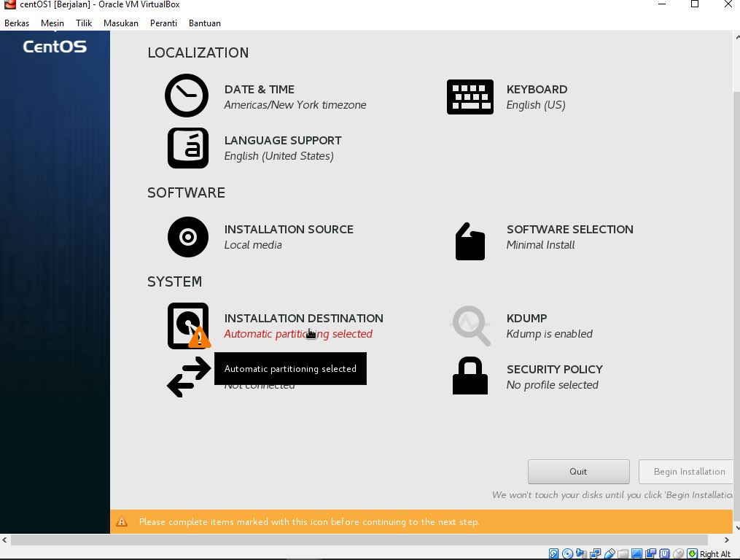Click the Security Policy padlock icon
The width and height of the screenshot is (740, 560).
(470, 376)
